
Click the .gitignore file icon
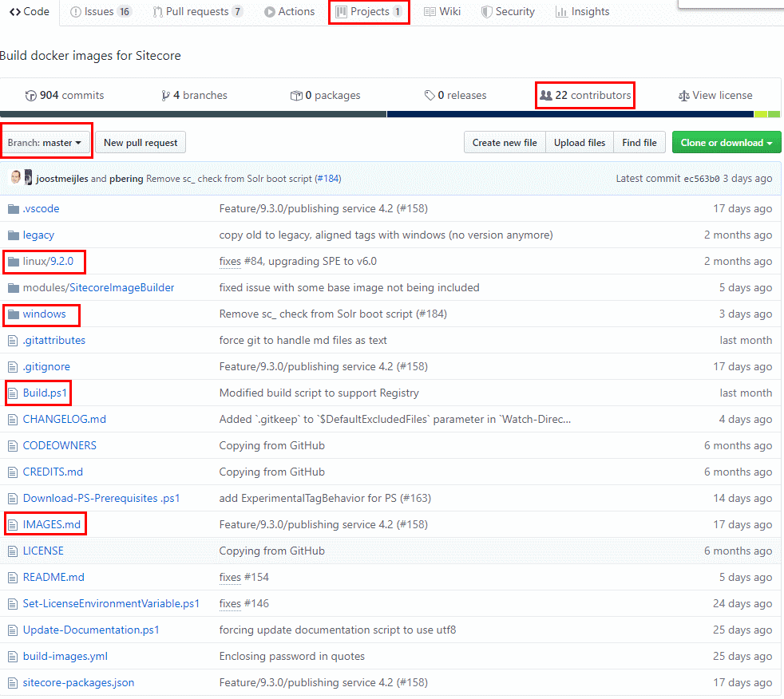[x=13, y=367]
